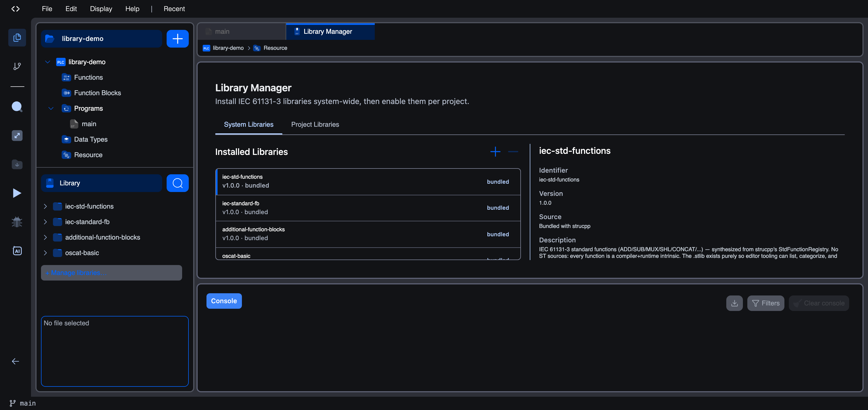Click the Manage libraries link

pyautogui.click(x=111, y=273)
